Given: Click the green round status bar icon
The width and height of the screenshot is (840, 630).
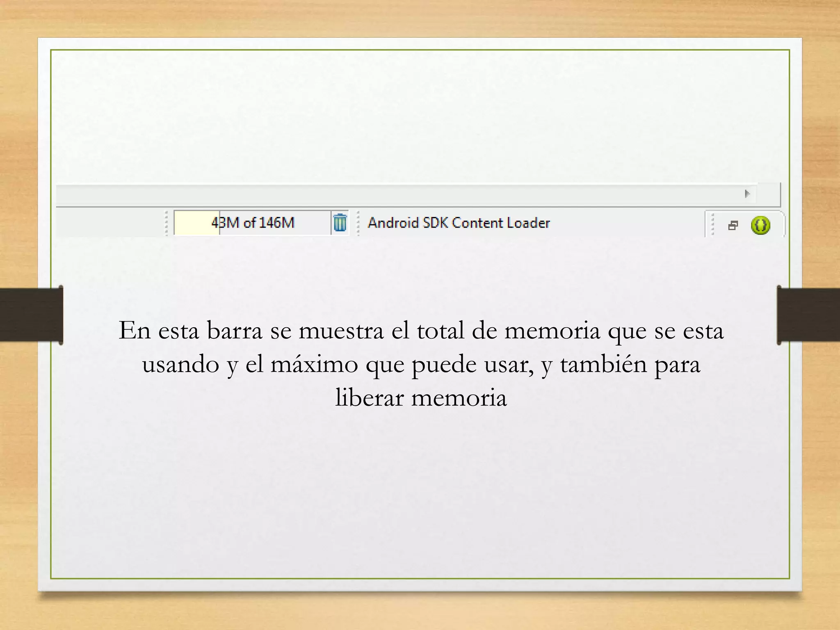Looking at the screenshot, I should [760, 225].
